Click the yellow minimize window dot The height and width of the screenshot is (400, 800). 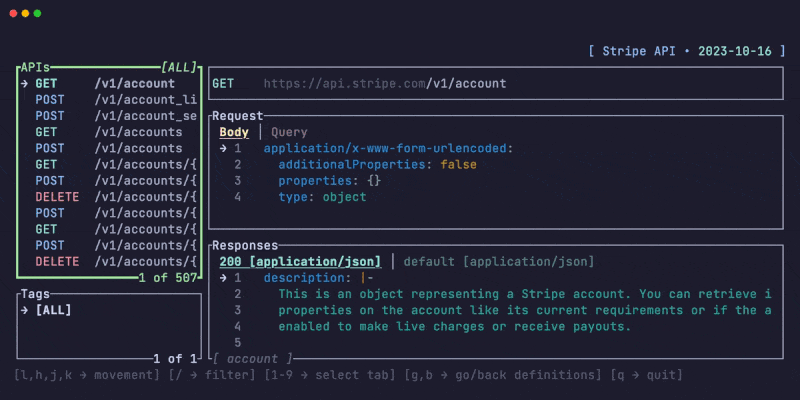tap(25, 14)
